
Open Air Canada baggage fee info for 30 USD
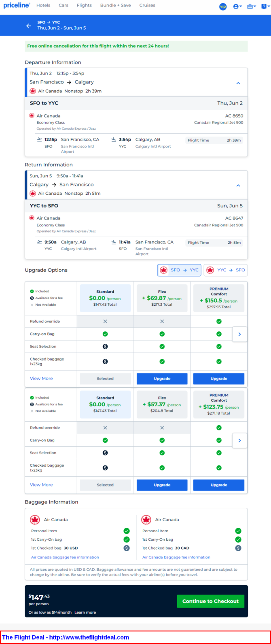[65, 557]
